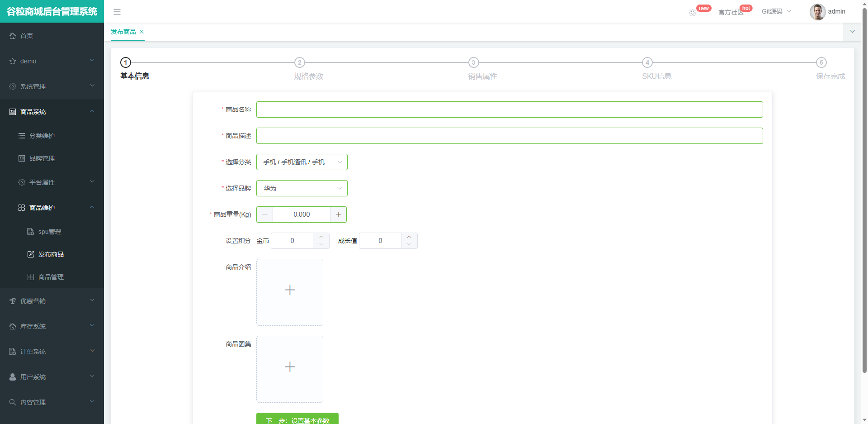Click the hamburger sidebar collapse icon

117,12
